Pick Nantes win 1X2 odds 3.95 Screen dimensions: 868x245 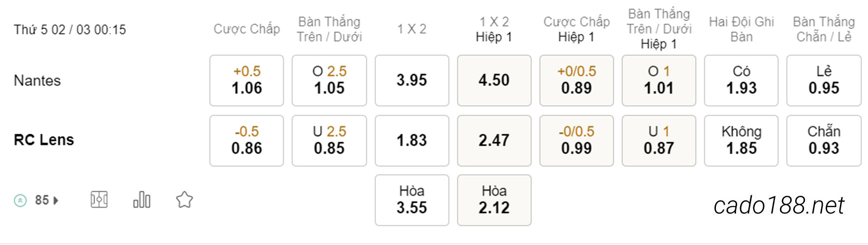click(412, 80)
